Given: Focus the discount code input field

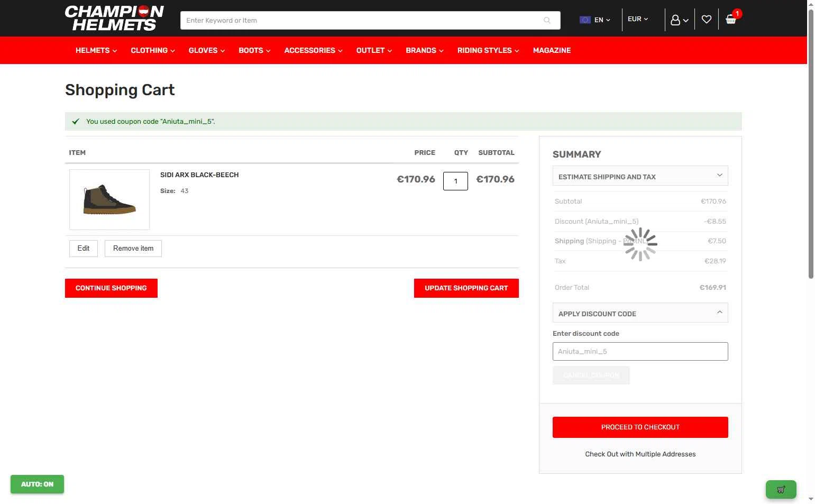Looking at the screenshot, I should click(x=640, y=352).
